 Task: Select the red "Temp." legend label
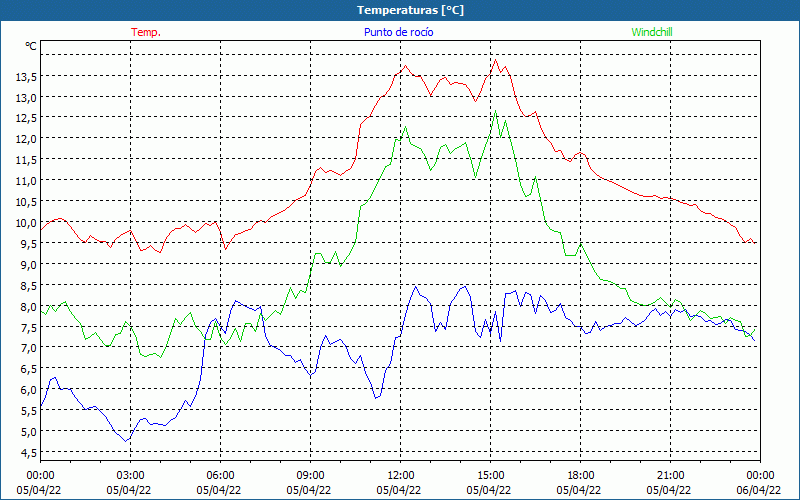[146, 32]
